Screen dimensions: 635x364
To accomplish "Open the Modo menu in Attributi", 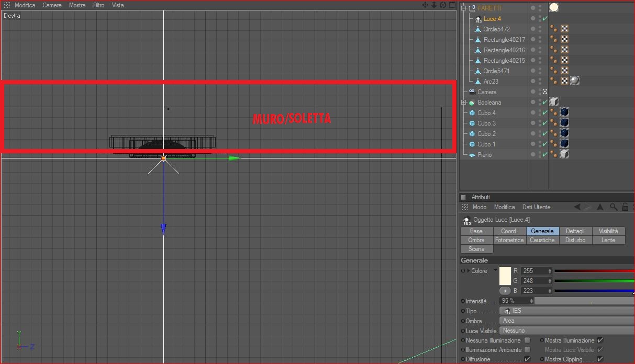I will [479, 207].
